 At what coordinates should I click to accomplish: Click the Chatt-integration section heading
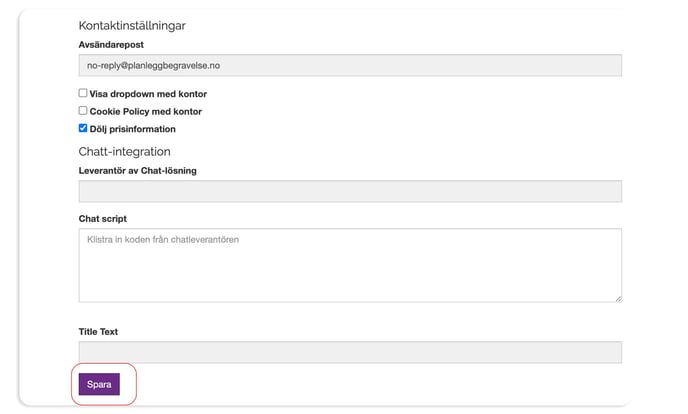[x=125, y=152]
